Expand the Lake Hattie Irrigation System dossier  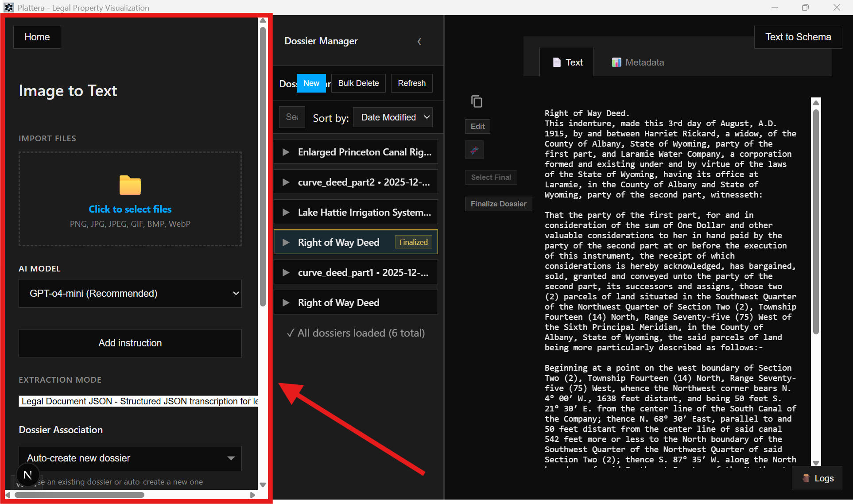point(286,212)
